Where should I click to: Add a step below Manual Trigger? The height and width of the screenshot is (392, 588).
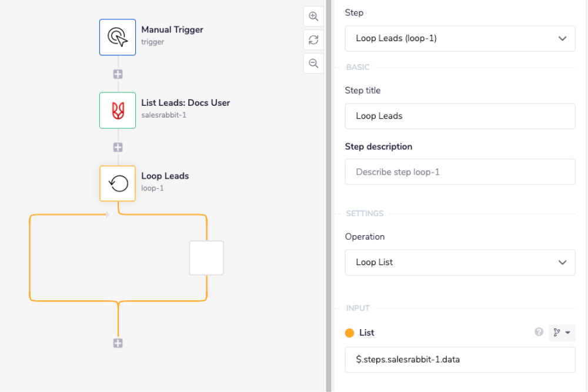coord(118,74)
